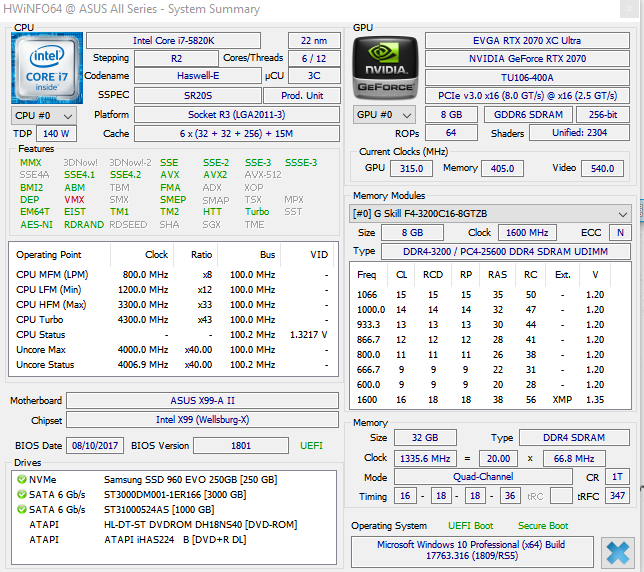Click the memory clock 1335.6 MHz value
The width and height of the screenshot is (644, 572).
425,459
